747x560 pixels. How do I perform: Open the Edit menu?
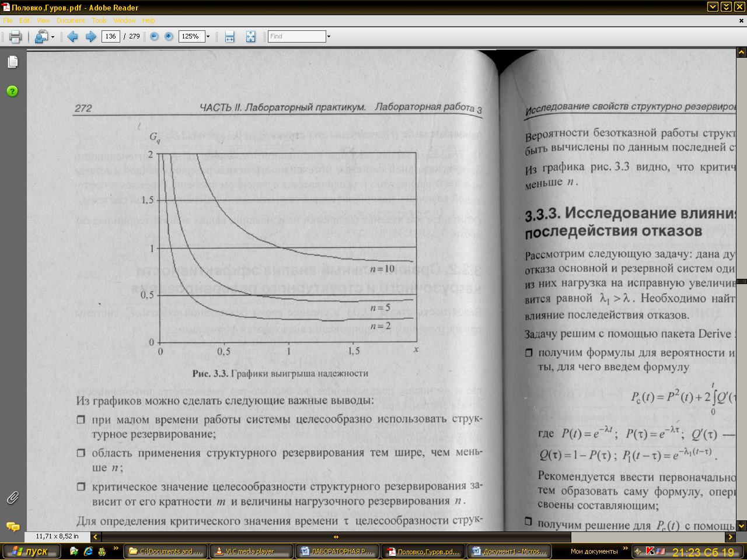point(25,20)
